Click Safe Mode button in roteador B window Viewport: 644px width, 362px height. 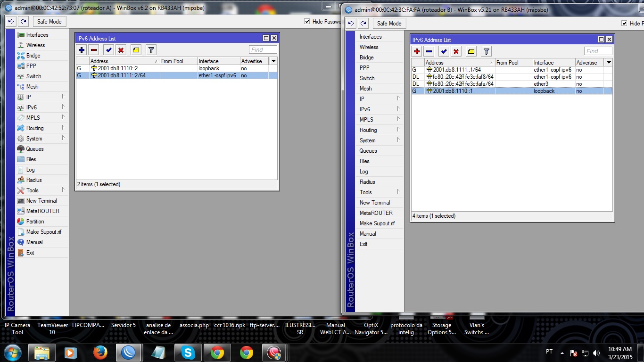pyautogui.click(x=389, y=24)
